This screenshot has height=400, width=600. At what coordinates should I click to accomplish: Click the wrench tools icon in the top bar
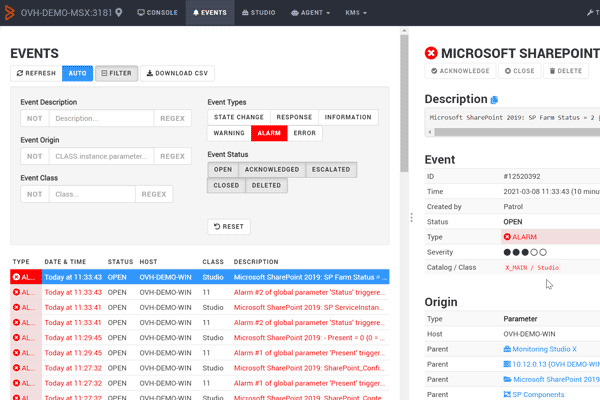590,13
